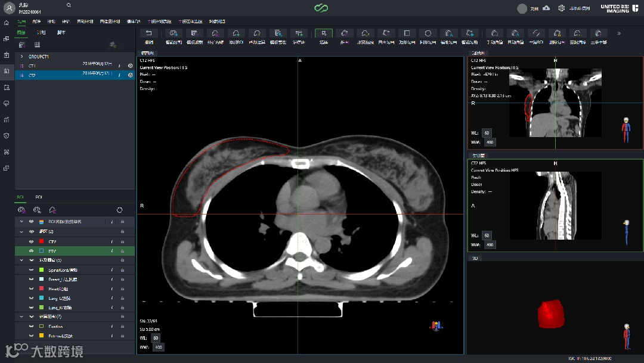Screen dimensions: 644x363
Task: Click the bar chart icon in sidebar
Action: coord(6,120)
